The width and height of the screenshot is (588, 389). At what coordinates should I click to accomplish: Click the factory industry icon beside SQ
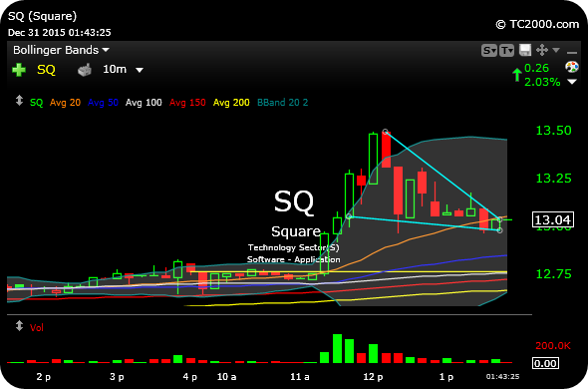85,70
